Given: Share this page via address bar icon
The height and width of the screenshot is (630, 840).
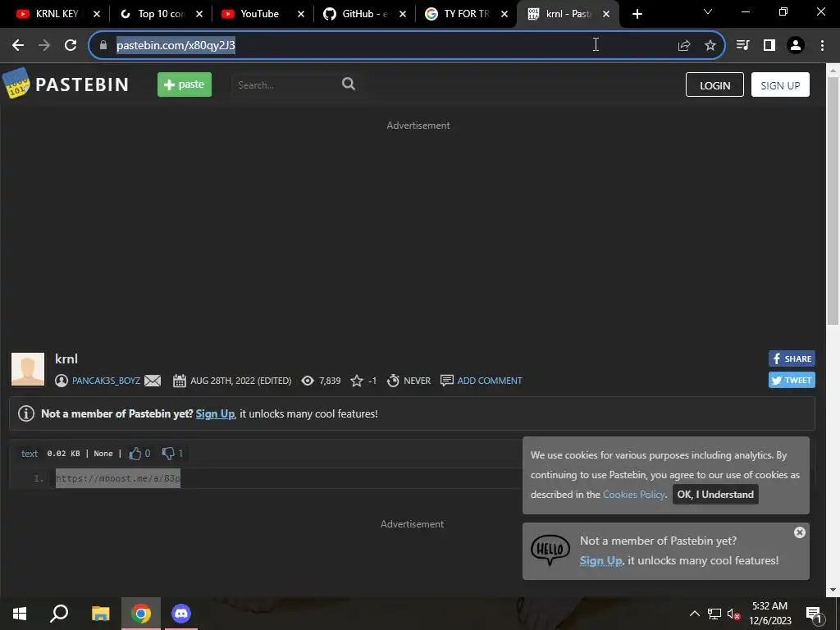Looking at the screenshot, I should pyautogui.click(x=683, y=46).
